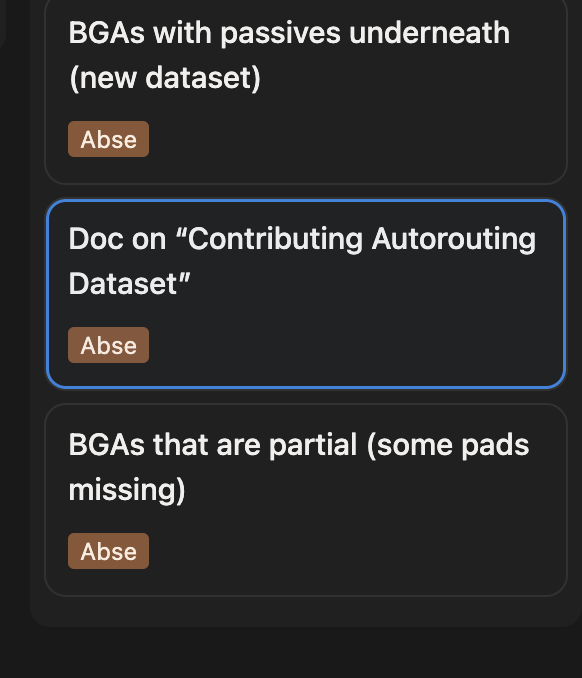The image size is (582, 678).
Task: Click empty column area below last card
Action: click(x=306, y=611)
